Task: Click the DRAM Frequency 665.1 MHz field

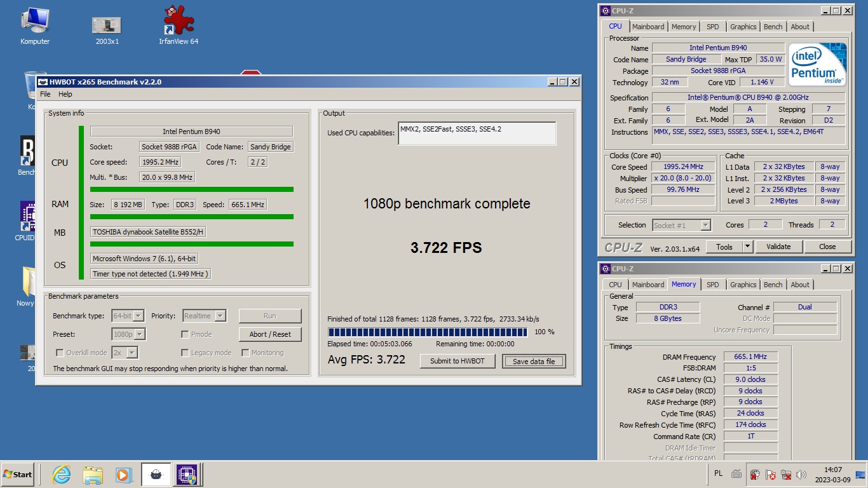Action: [750, 357]
